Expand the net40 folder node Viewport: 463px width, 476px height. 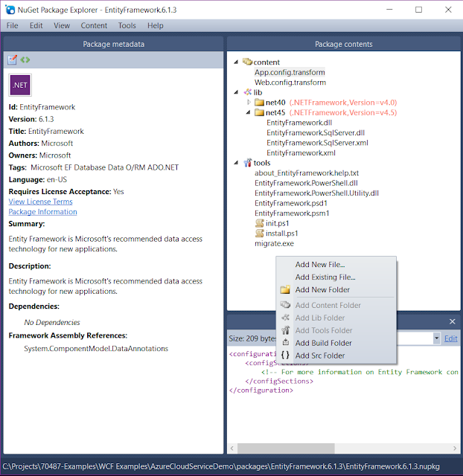pyautogui.click(x=249, y=103)
